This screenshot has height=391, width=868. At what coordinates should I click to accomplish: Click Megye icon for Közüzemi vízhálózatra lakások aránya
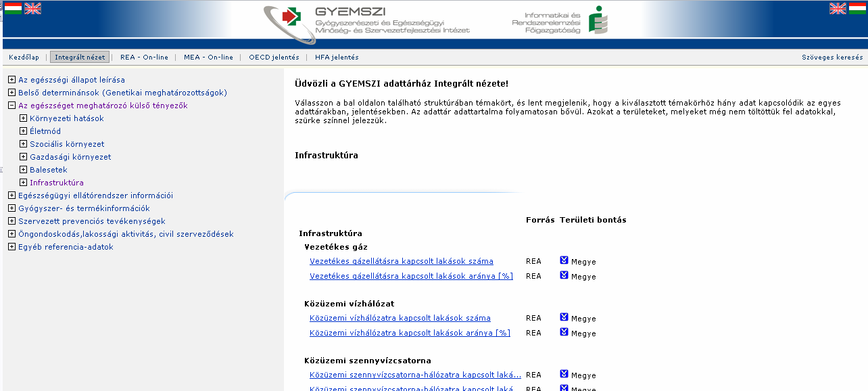coord(564,331)
